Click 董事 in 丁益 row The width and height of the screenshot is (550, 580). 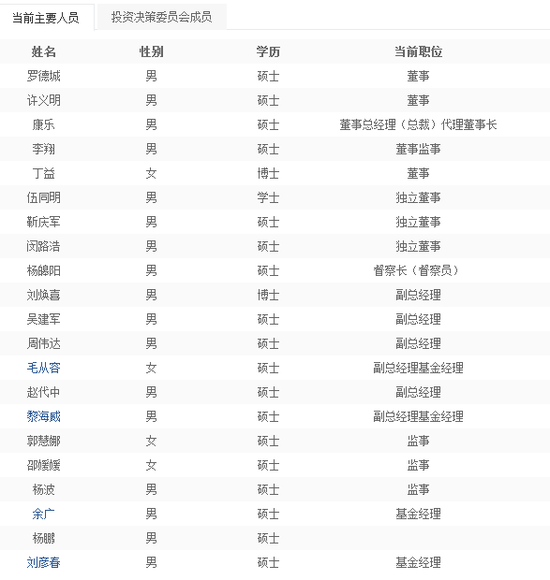pos(418,173)
